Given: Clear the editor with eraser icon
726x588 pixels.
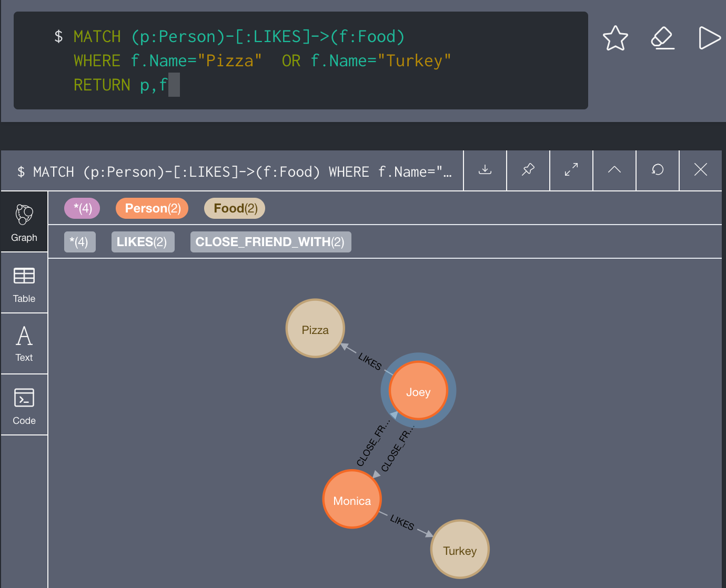Looking at the screenshot, I should coord(662,38).
